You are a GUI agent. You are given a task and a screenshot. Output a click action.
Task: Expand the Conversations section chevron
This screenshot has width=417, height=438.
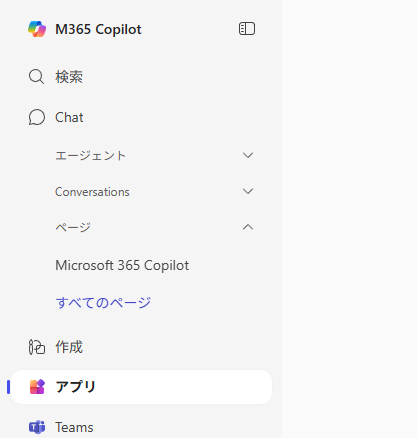pyautogui.click(x=248, y=191)
